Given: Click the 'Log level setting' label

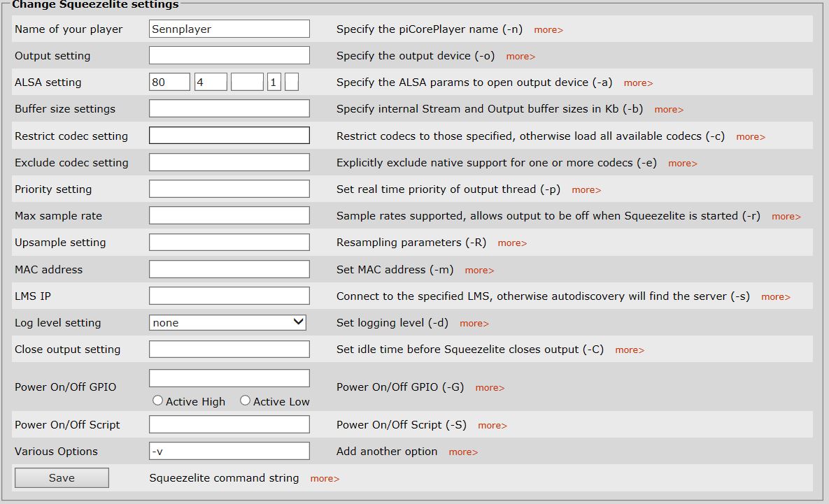Looking at the screenshot, I should click(57, 323).
